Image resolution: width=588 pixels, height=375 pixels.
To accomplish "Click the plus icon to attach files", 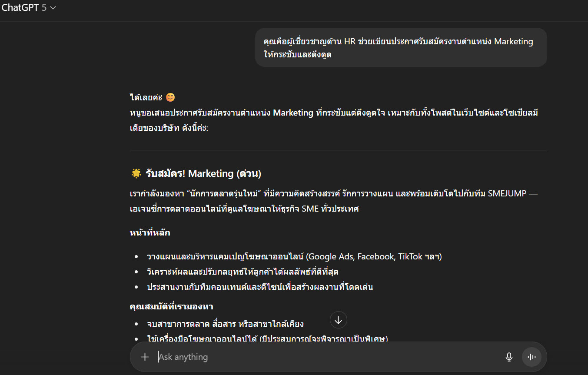I will coord(145,357).
